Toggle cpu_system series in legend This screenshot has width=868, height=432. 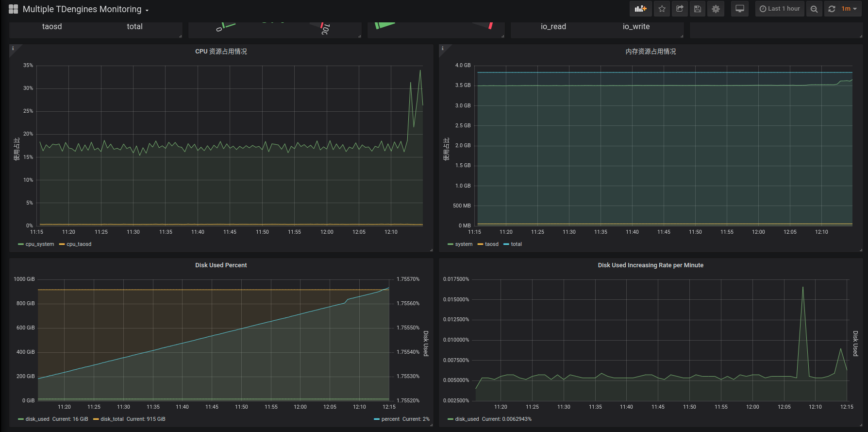coord(40,244)
